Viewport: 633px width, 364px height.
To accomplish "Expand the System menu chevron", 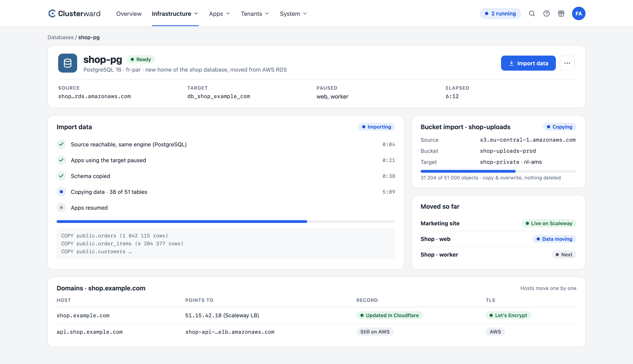I will pyautogui.click(x=305, y=13).
